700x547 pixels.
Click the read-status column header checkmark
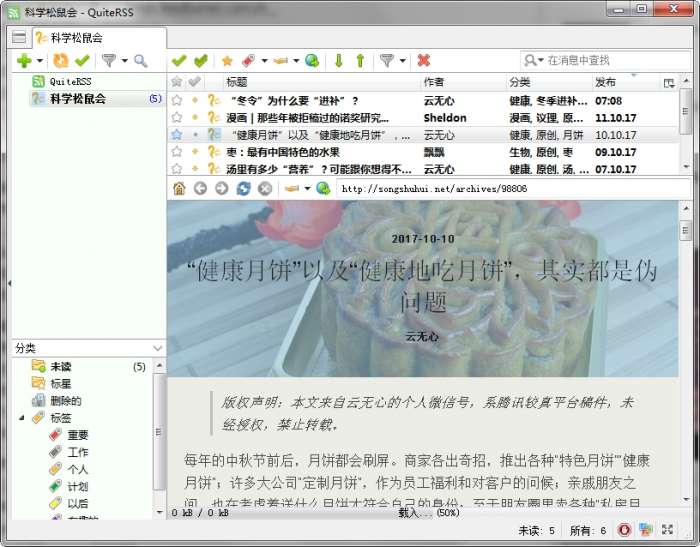194,82
